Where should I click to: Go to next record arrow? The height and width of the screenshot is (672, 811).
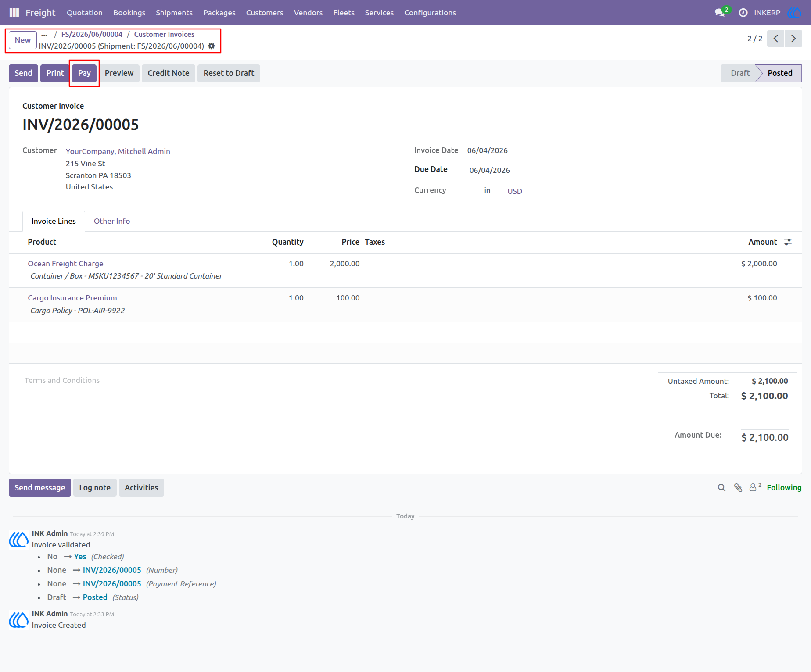click(793, 39)
